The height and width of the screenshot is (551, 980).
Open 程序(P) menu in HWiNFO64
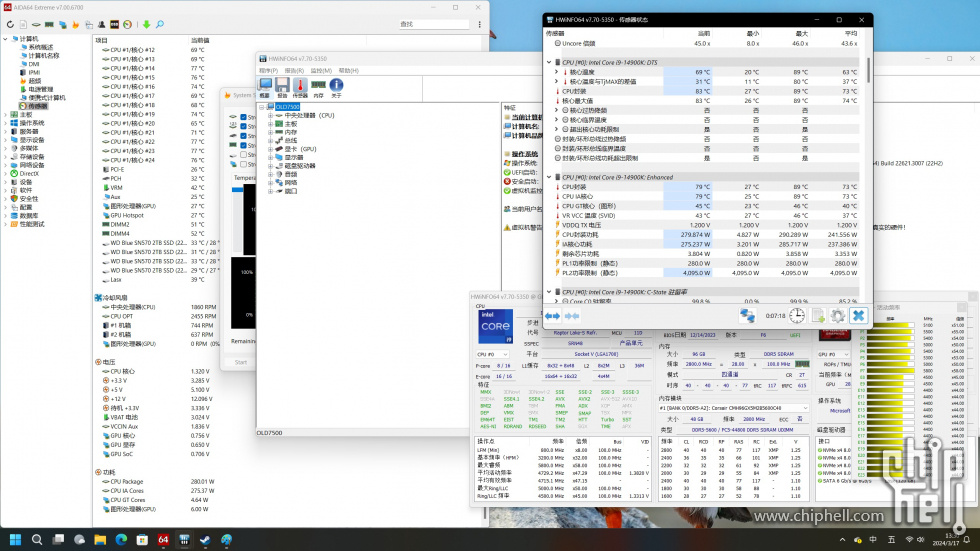(268, 71)
